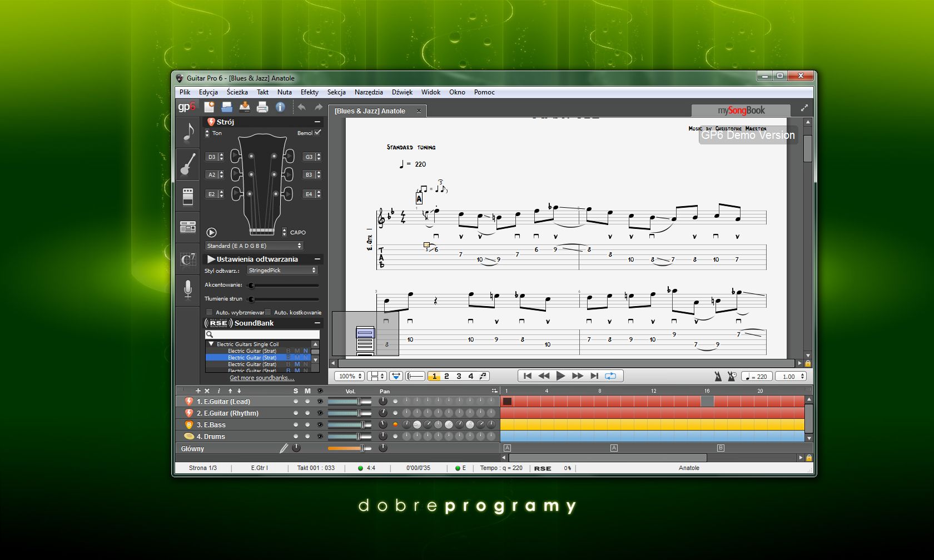934x560 pixels.
Task: Select bar 16 in the Lead track timeline
Action: (x=707, y=401)
